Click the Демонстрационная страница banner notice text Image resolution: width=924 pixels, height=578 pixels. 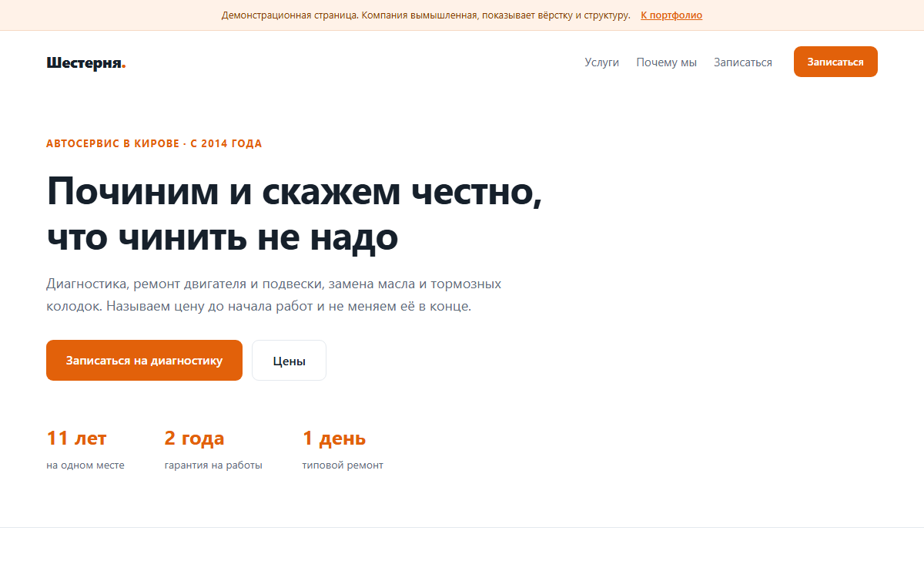426,15
